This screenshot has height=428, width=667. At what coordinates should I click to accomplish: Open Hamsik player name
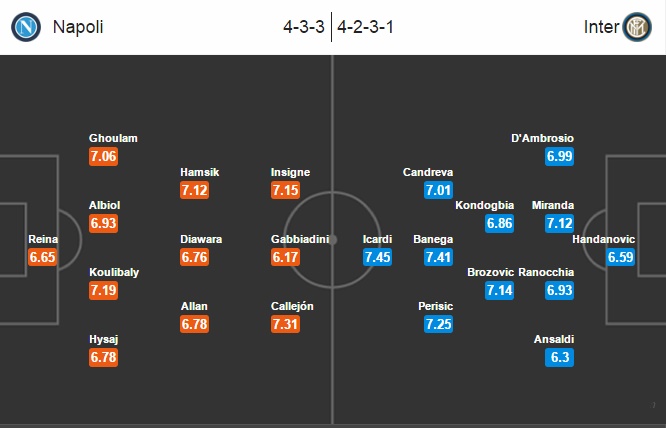[200, 172]
